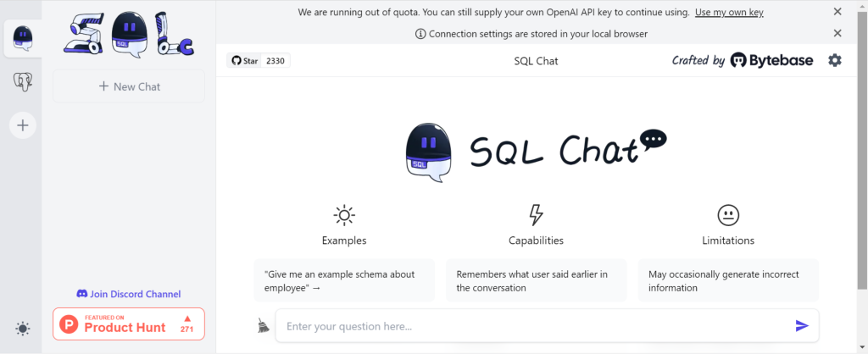Screen dimensions: 868x354
Task: Open Join Discord Channel link
Action: tap(129, 294)
